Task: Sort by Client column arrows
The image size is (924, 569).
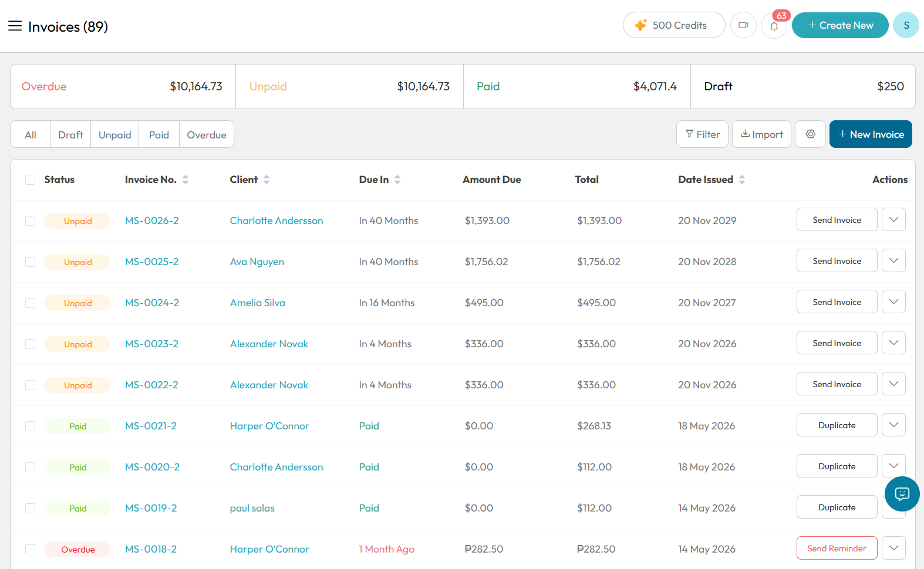Action: point(267,179)
